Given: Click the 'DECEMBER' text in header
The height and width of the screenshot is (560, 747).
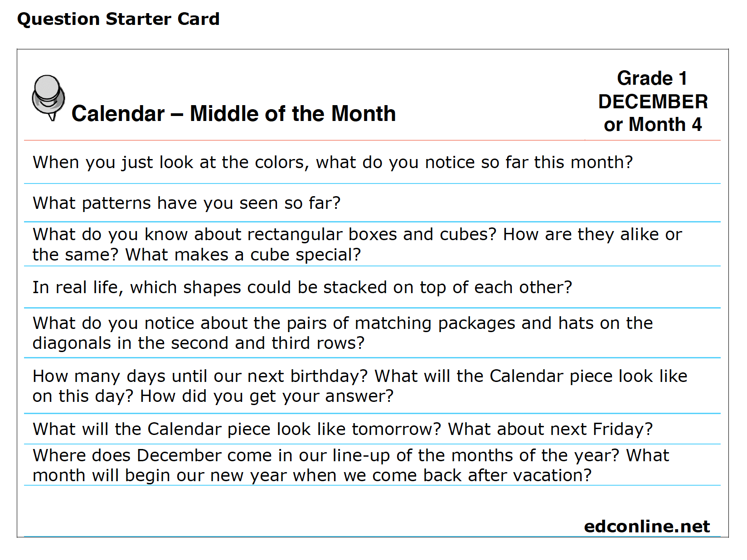Looking at the screenshot, I should [653, 101].
